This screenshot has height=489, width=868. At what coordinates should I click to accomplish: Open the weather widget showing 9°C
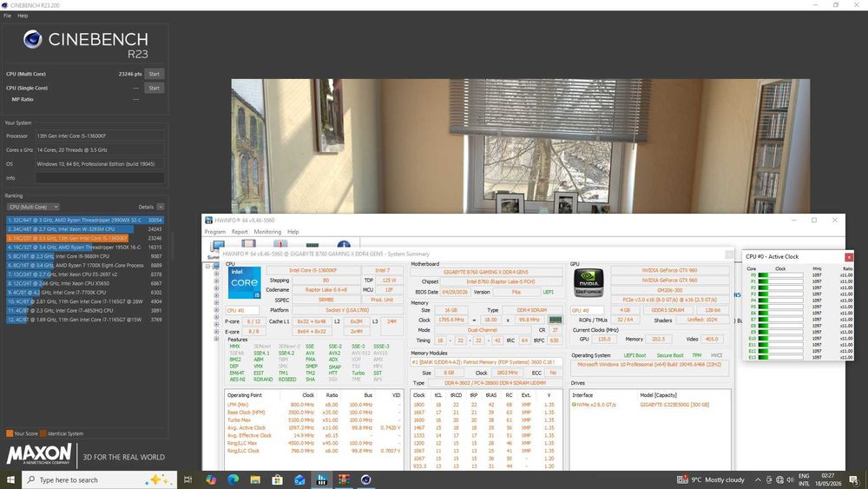[711, 479]
